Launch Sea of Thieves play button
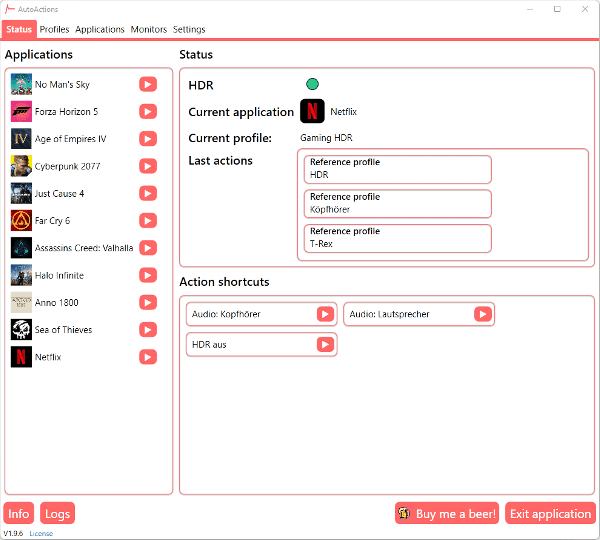 click(148, 330)
